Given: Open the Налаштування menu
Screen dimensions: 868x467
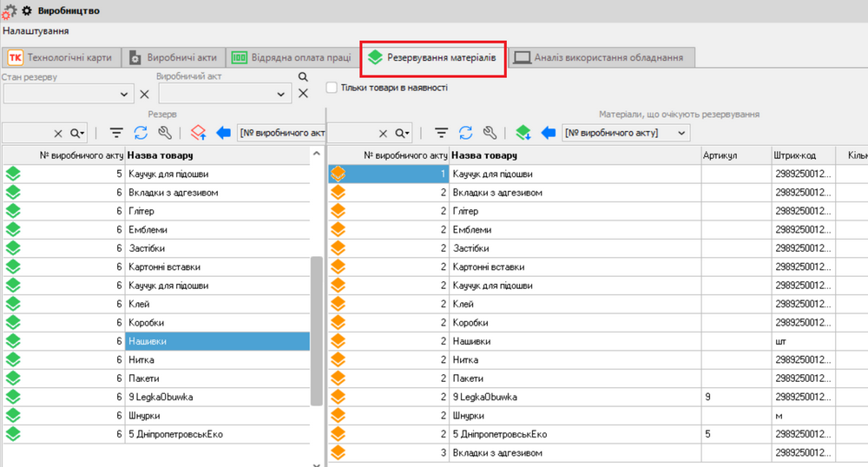Looking at the screenshot, I should tap(36, 30).
